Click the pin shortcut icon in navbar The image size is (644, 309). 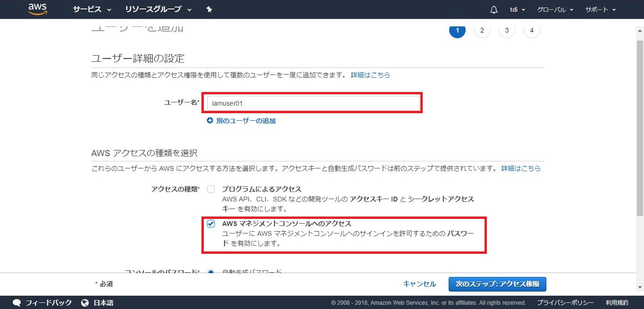(x=209, y=9)
